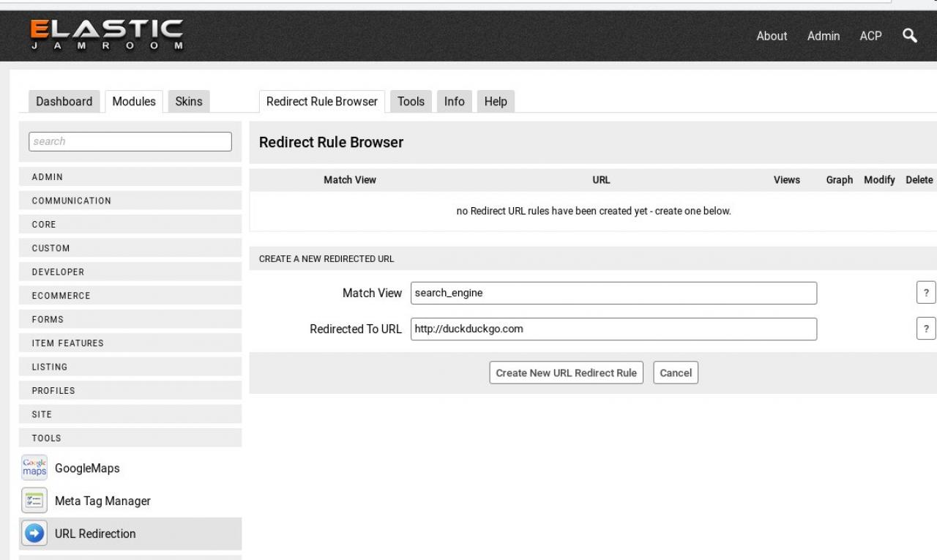This screenshot has height=560, width=937.
Task: Cancel the new redirect rule form
Action: [675, 373]
